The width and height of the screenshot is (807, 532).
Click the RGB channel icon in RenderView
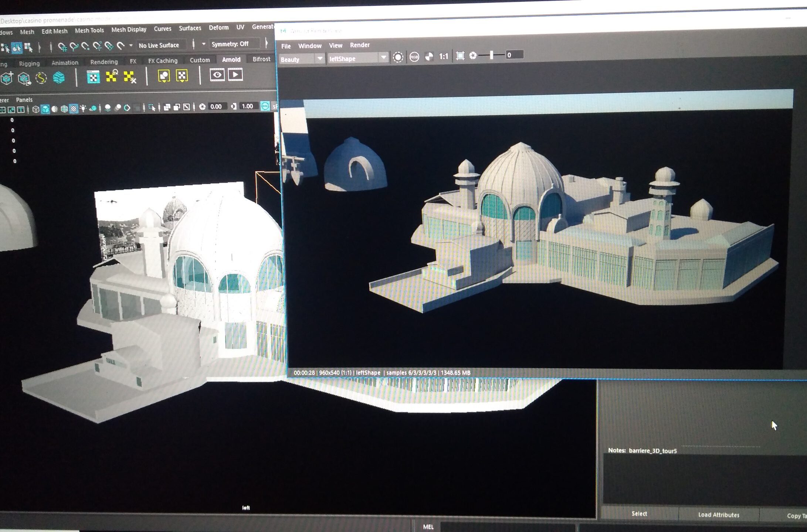(x=414, y=57)
